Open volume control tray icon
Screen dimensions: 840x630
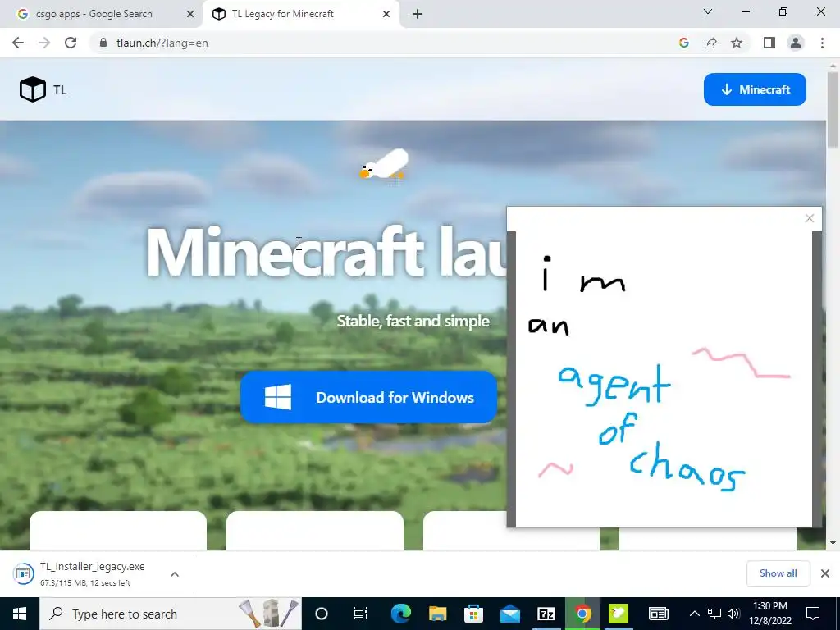pyautogui.click(x=733, y=614)
